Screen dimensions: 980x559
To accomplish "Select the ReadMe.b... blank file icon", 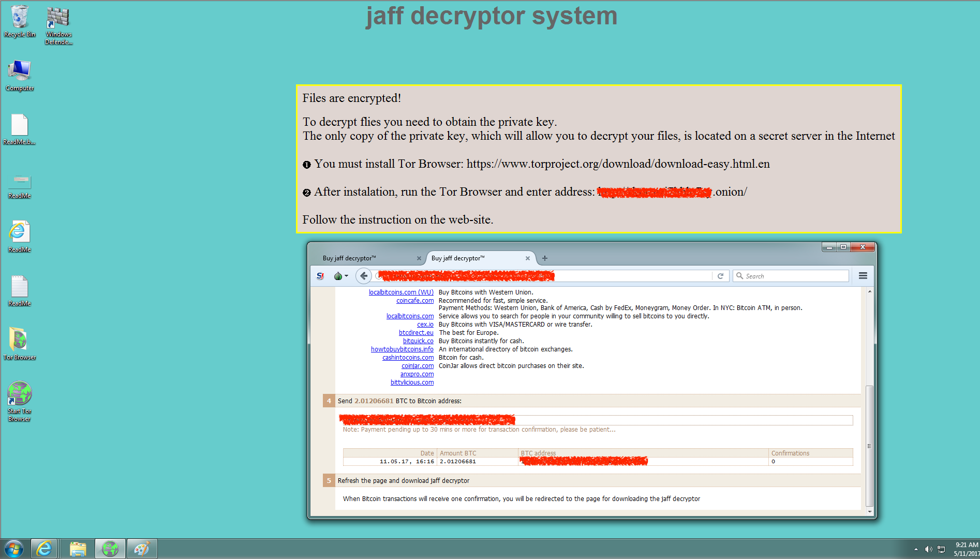I will pos(19,129).
